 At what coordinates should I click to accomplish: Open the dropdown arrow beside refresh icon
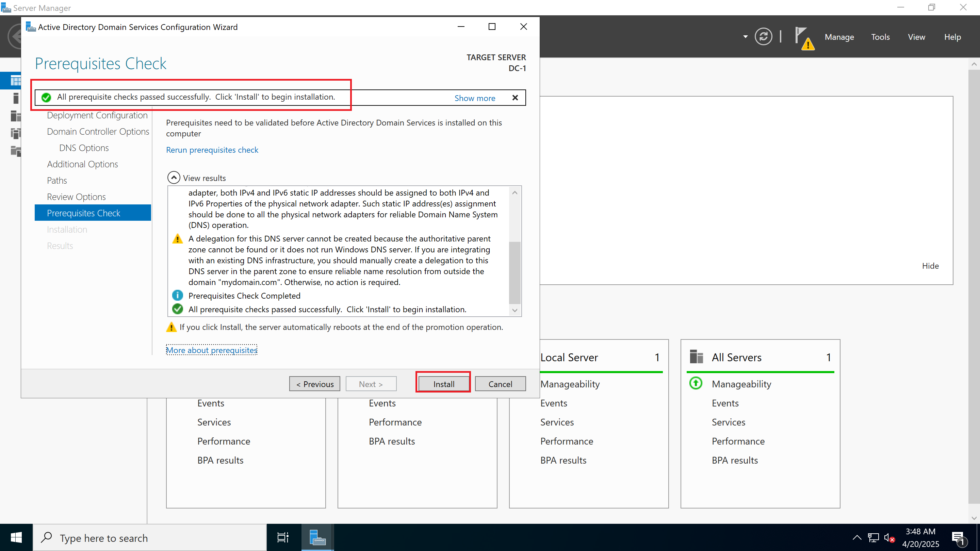(745, 37)
